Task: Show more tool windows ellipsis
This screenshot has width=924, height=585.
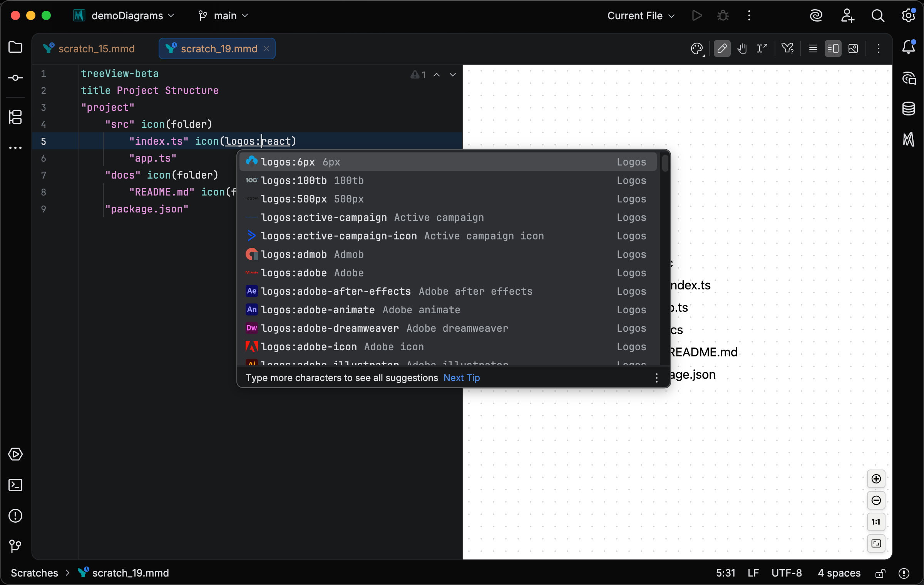Action: click(15, 148)
